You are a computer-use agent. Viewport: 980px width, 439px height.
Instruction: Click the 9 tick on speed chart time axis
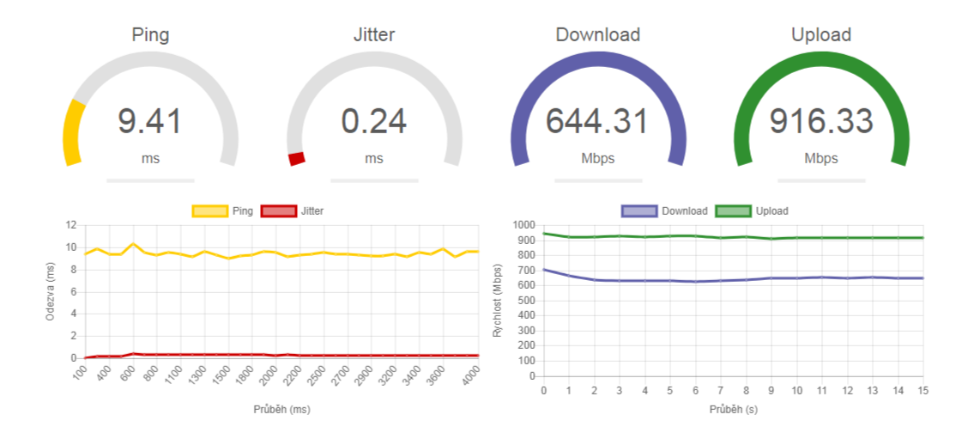pyautogui.click(x=771, y=390)
